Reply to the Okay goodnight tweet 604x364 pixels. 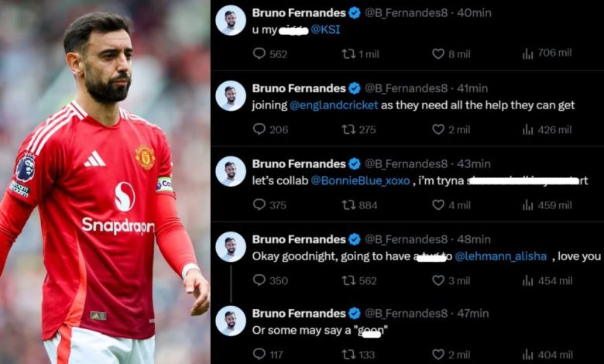click(x=259, y=280)
